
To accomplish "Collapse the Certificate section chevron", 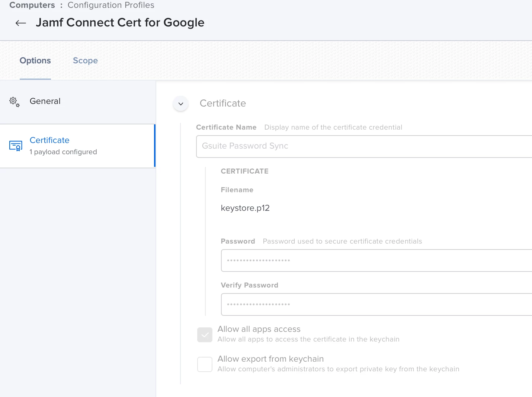I will pos(181,104).
